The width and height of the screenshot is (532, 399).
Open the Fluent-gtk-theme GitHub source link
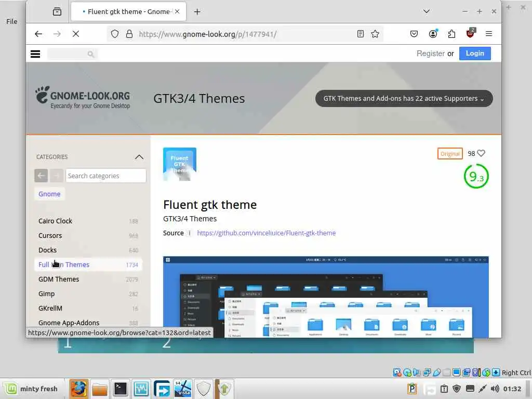click(267, 233)
